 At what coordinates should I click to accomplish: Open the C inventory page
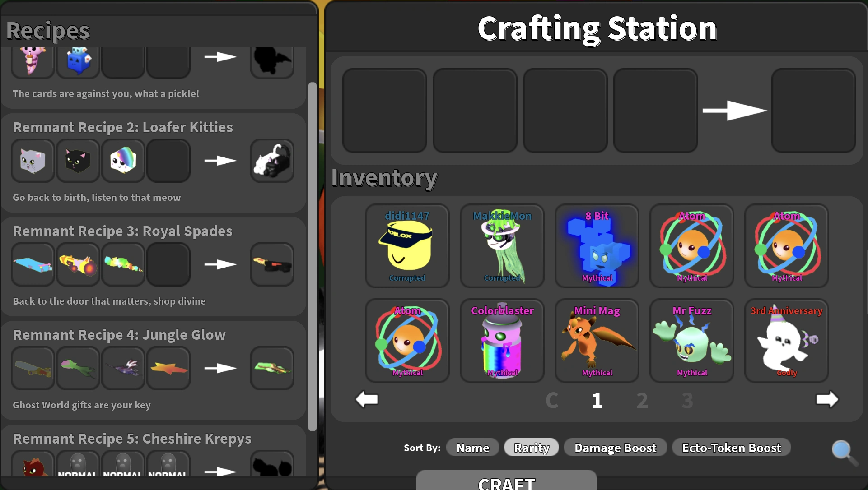[x=552, y=400]
